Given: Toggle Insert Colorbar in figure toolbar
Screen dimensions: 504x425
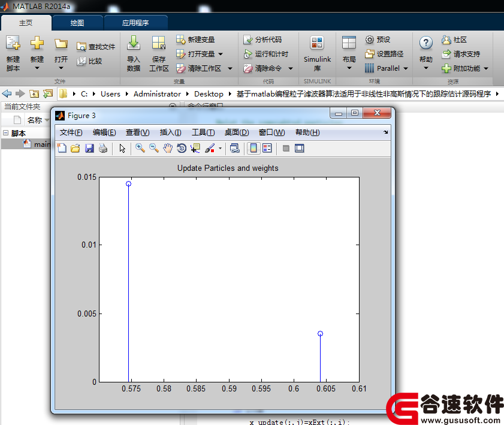Looking at the screenshot, I should 253,148.
